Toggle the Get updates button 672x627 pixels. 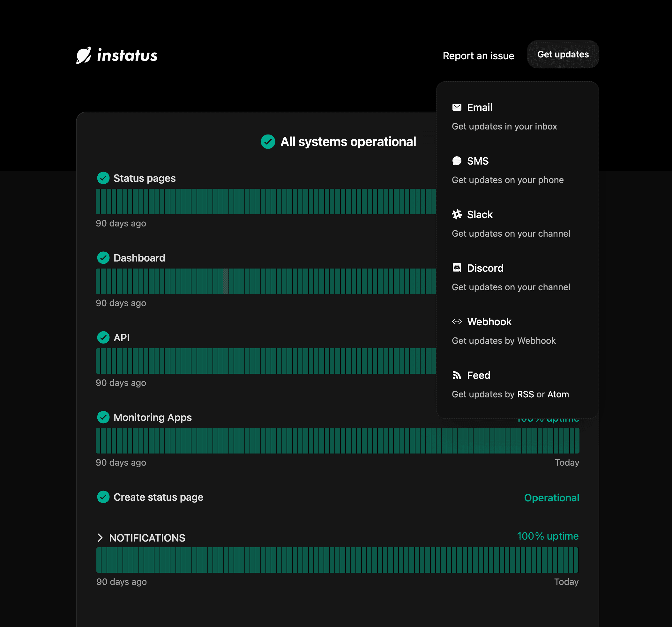tap(563, 55)
